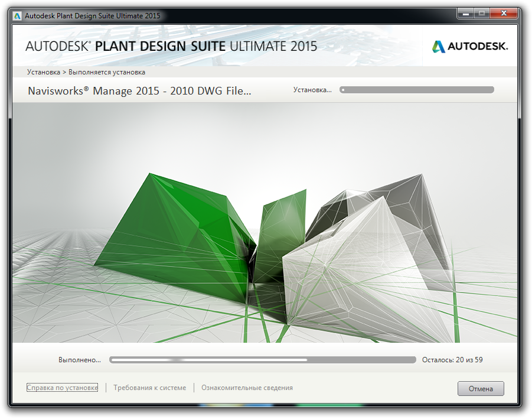Open the Справка по установке link

pos(62,388)
